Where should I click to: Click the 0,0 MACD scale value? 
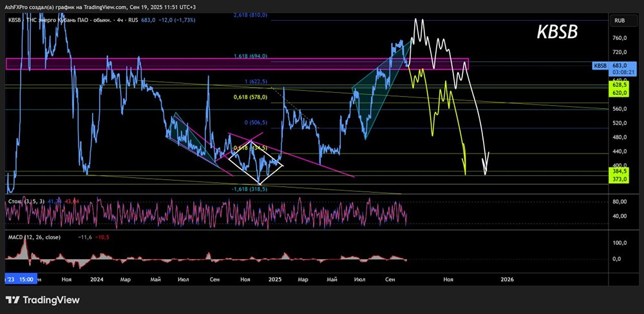[x=618, y=259]
